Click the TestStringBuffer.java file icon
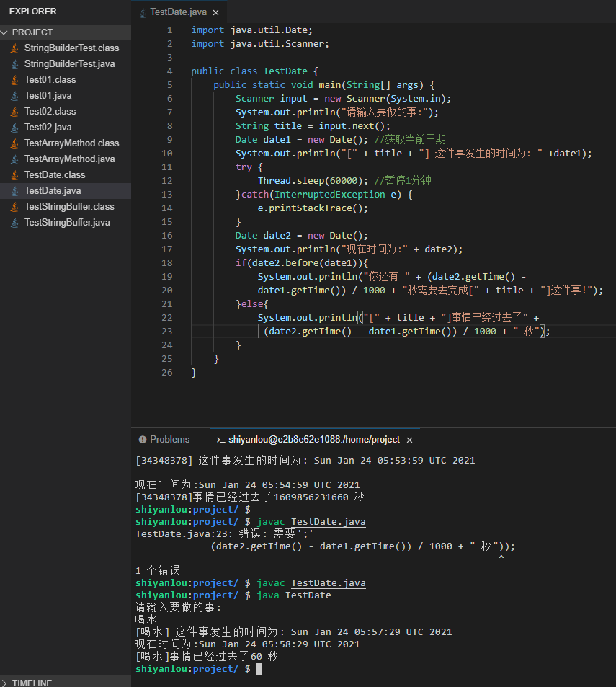 click(14, 223)
